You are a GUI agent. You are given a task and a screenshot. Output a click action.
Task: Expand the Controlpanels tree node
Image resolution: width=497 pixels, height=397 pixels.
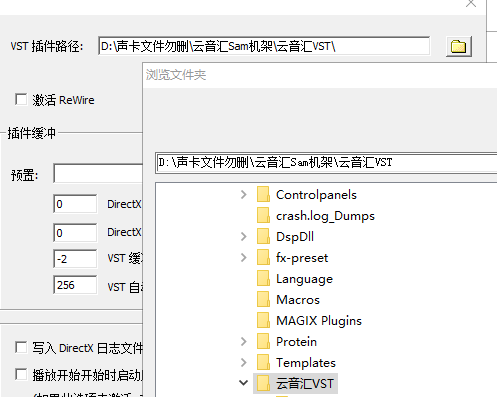(x=244, y=194)
